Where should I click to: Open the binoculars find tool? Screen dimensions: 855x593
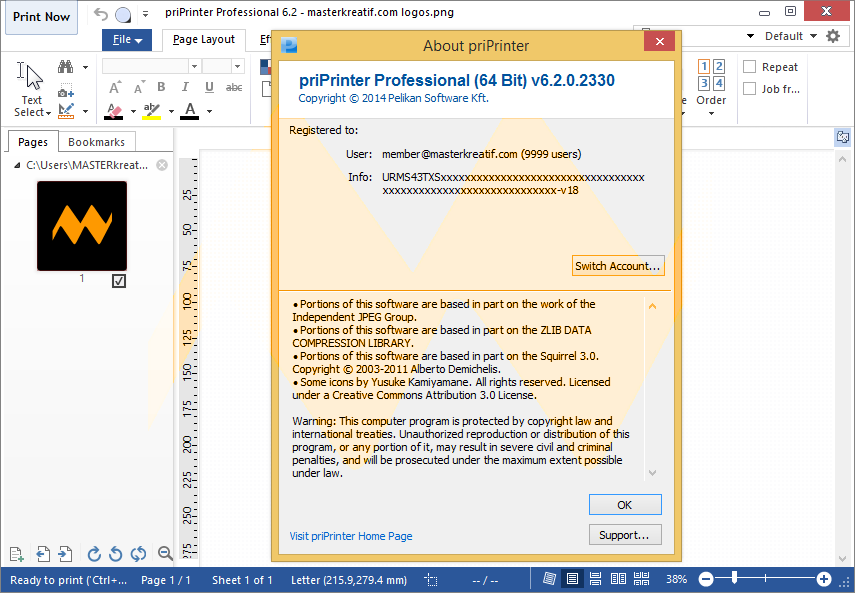65,67
